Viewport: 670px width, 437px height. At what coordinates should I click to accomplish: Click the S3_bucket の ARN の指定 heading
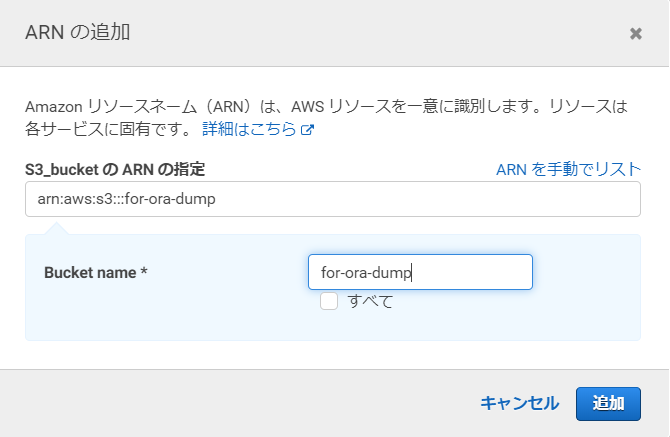(x=115, y=170)
